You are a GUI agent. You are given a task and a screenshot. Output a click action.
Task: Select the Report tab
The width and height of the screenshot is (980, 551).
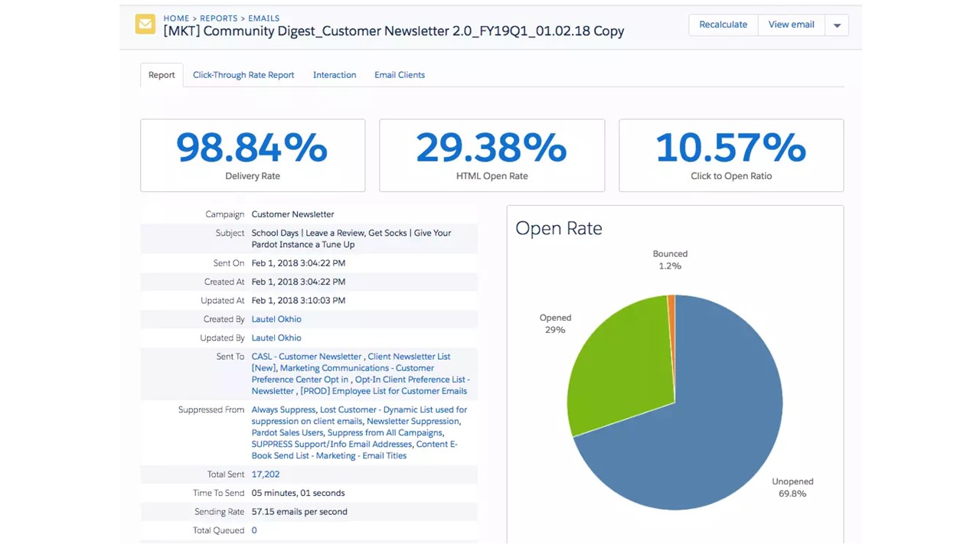coord(161,74)
